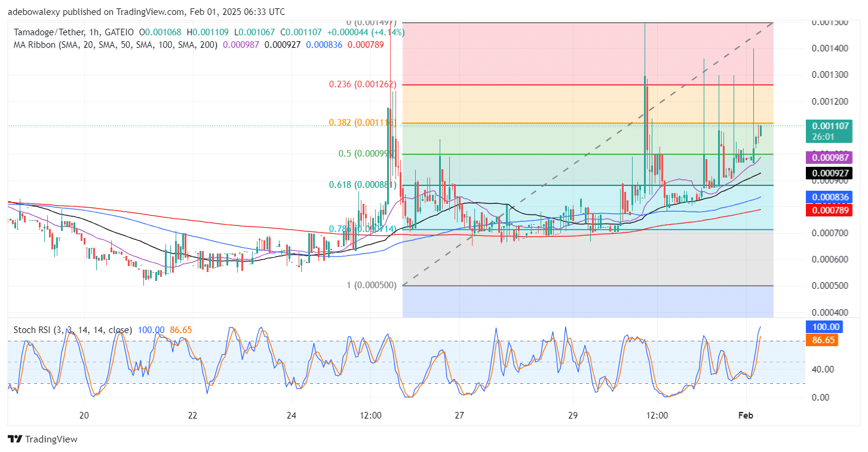Click the 40.00 Stoch RSI axis label
The image size is (868, 452).
(x=822, y=369)
